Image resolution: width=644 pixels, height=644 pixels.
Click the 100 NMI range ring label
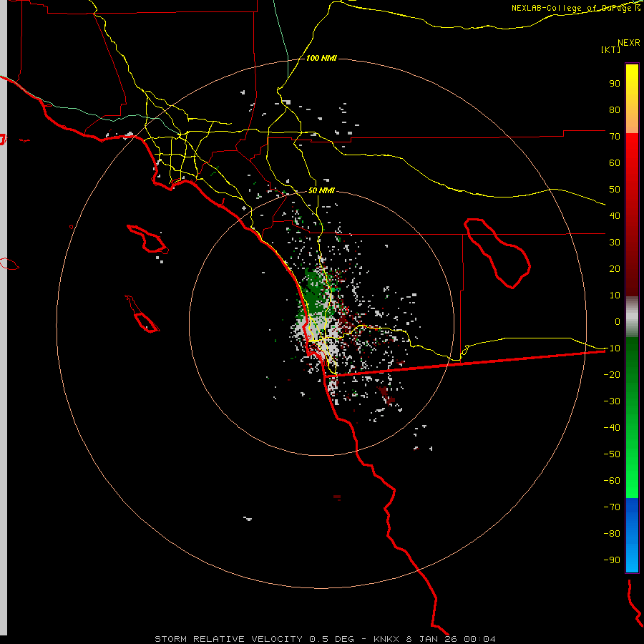click(321, 59)
